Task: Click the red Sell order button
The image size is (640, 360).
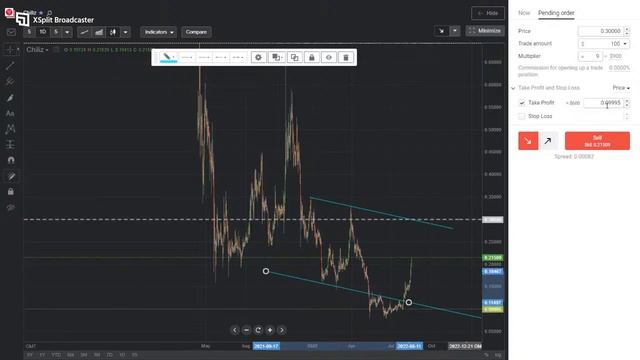Action: [597, 141]
